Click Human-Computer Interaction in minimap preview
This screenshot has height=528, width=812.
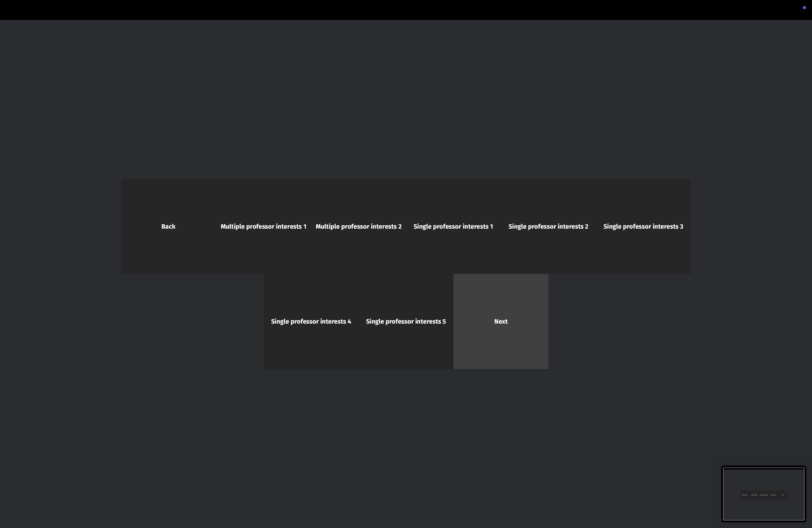pyautogui.click(x=764, y=495)
